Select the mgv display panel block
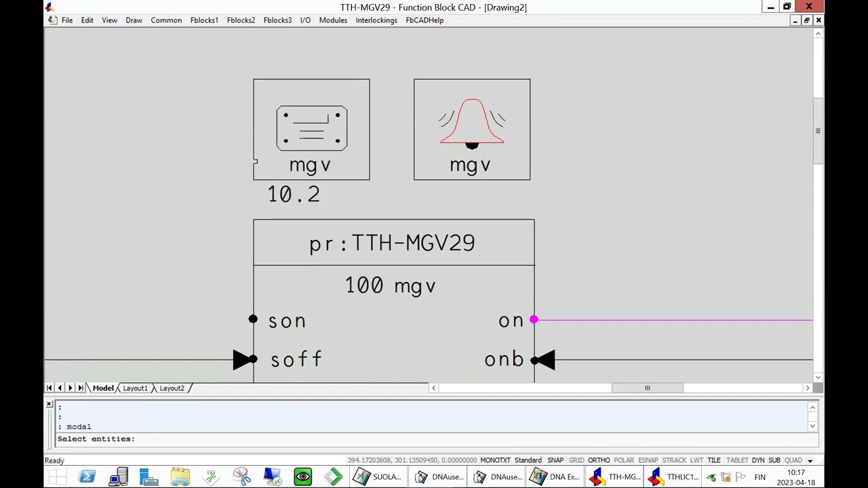This screenshot has width=868, height=488. point(311,129)
